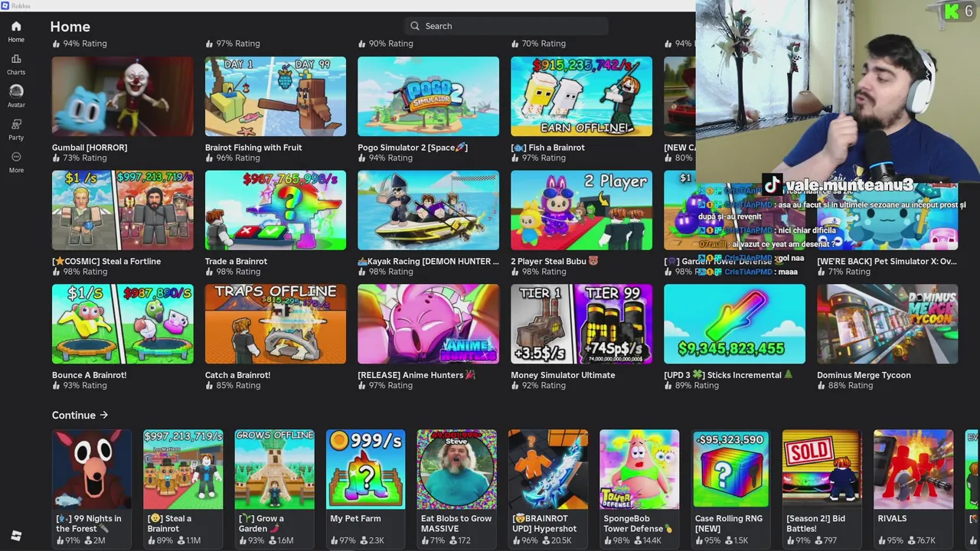
Task: Continue playing Case Rolling RNG
Action: (x=730, y=469)
